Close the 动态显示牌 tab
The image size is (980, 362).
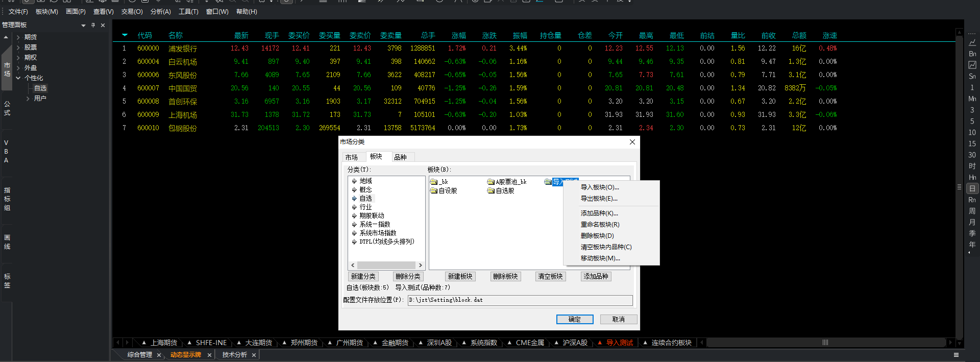click(209, 355)
